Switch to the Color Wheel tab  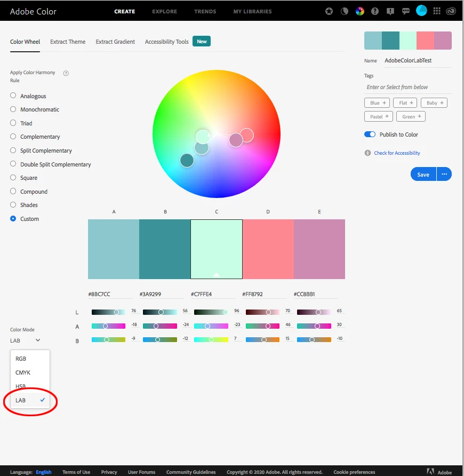tap(25, 42)
